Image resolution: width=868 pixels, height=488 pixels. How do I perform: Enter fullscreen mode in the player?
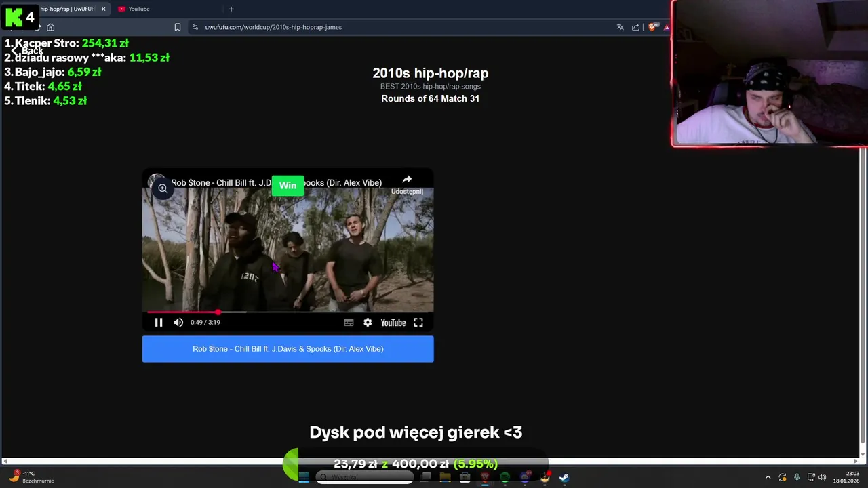tap(418, 323)
